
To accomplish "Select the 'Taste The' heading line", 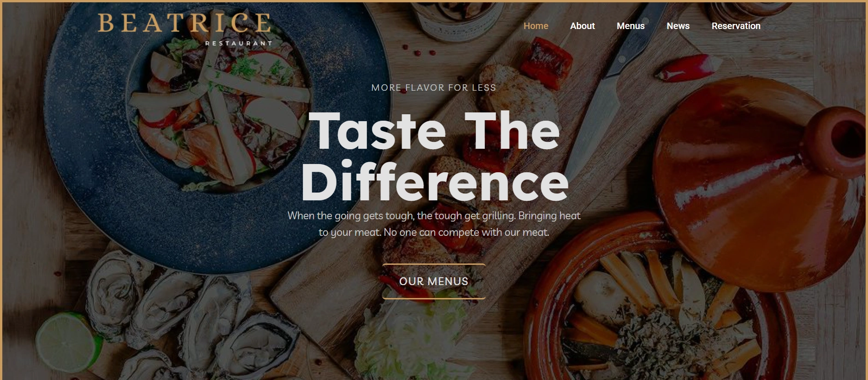I will [x=434, y=131].
